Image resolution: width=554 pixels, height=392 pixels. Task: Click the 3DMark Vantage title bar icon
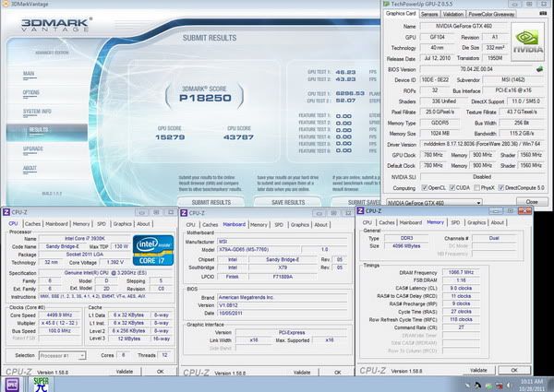click(x=6, y=4)
